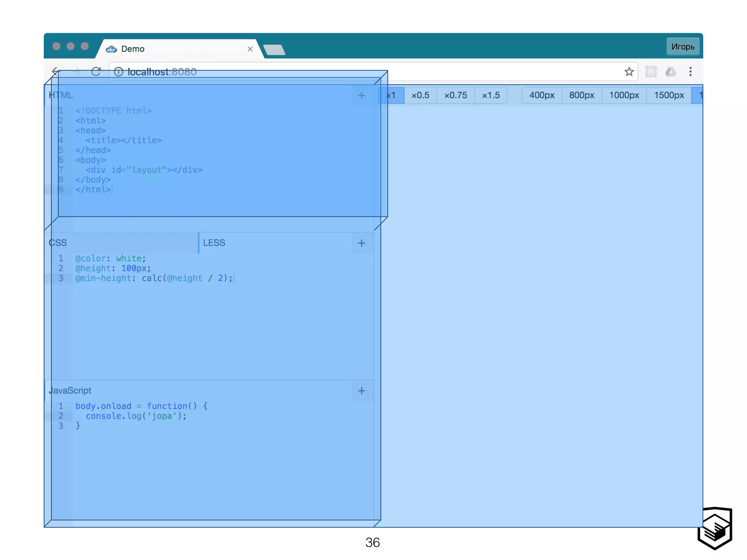Click the plus icon in JavaScript panel
The height and width of the screenshot is (560, 747).
pyautogui.click(x=361, y=391)
